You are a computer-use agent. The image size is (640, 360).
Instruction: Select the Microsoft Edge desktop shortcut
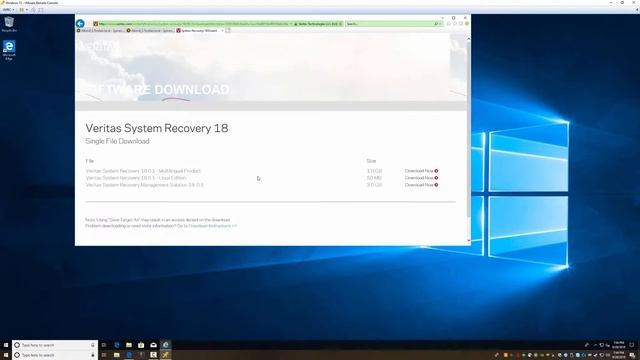pyautogui.click(x=9, y=50)
